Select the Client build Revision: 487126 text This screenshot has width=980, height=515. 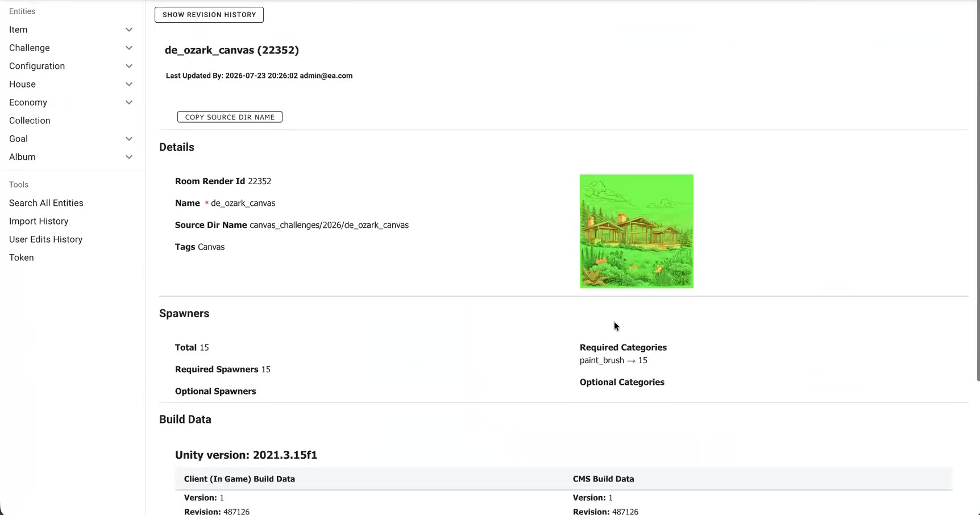[x=217, y=512]
